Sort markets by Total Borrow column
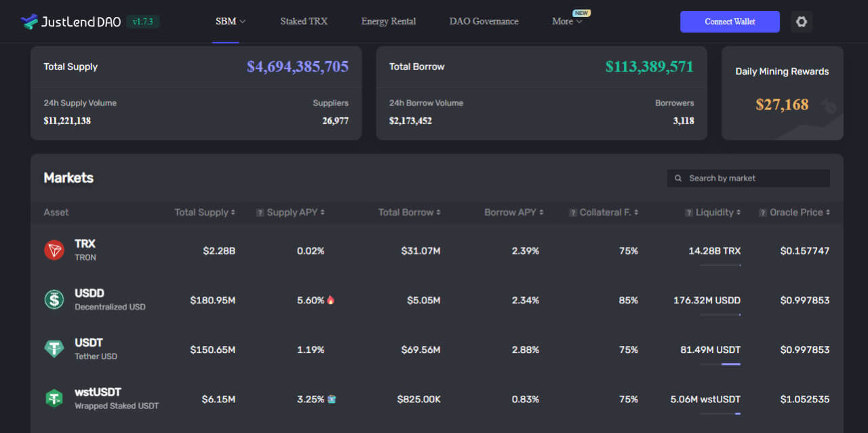This screenshot has width=868, height=433. [x=410, y=212]
